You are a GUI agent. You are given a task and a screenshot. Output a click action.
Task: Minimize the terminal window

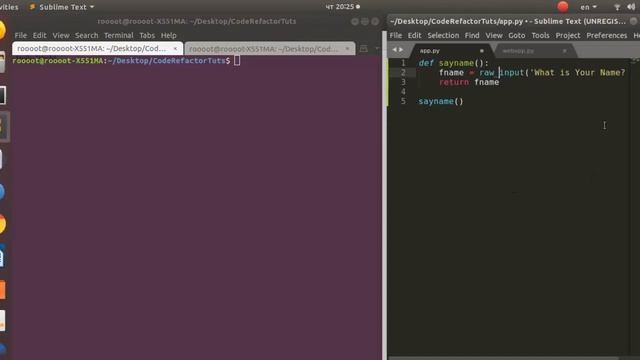click(x=355, y=22)
